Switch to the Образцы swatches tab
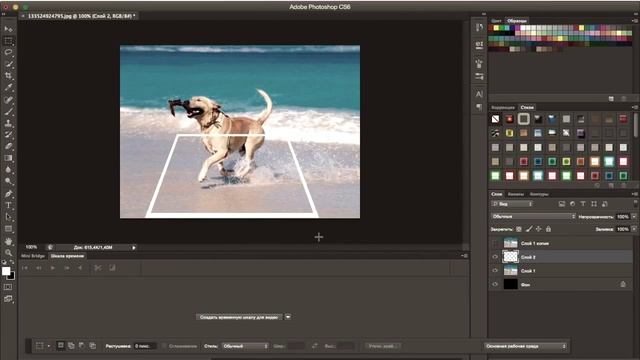The image size is (640, 360). (517, 21)
